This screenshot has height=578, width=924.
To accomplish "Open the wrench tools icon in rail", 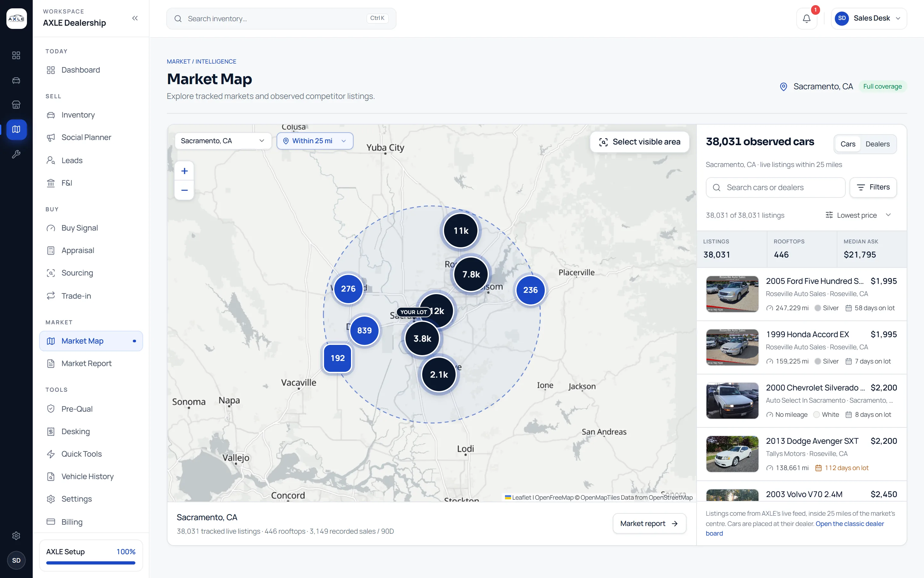I will tap(16, 154).
